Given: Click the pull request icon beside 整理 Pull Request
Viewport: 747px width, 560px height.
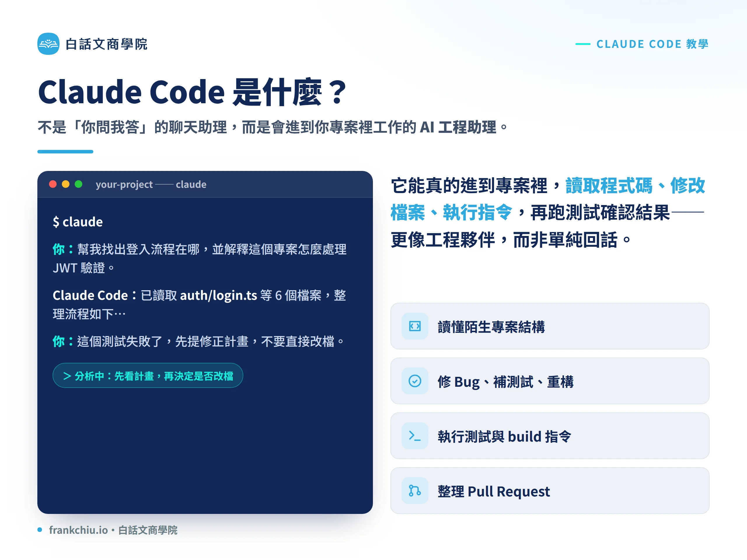Looking at the screenshot, I should pos(415,491).
